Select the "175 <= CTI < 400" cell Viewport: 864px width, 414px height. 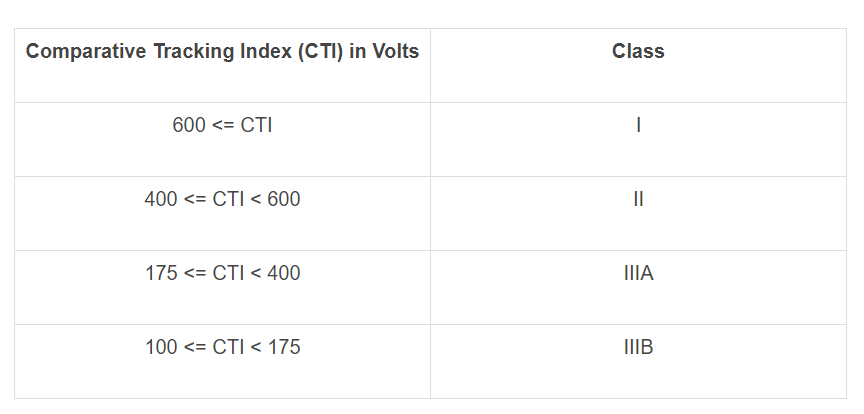pos(222,274)
